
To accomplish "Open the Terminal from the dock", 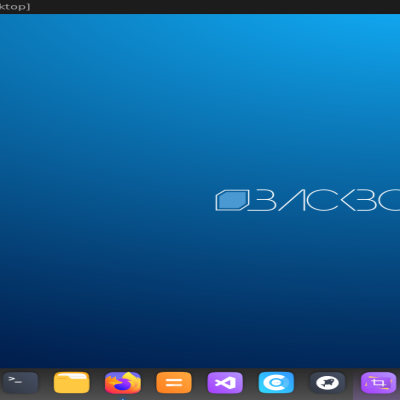I will [20, 383].
